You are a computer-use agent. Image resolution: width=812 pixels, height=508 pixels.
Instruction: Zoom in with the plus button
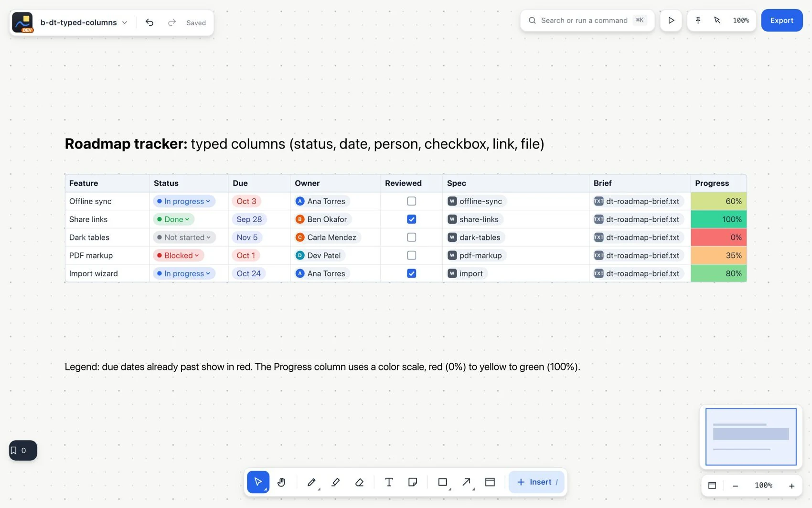pos(791,486)
